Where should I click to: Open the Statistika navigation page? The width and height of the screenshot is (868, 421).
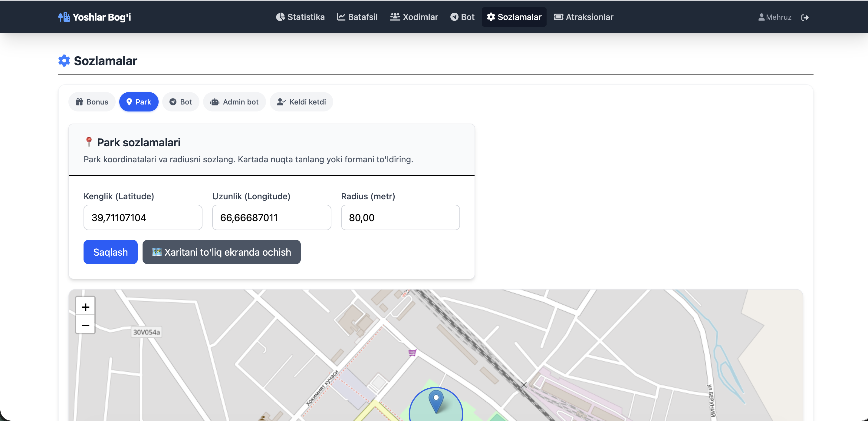point(300,17)
